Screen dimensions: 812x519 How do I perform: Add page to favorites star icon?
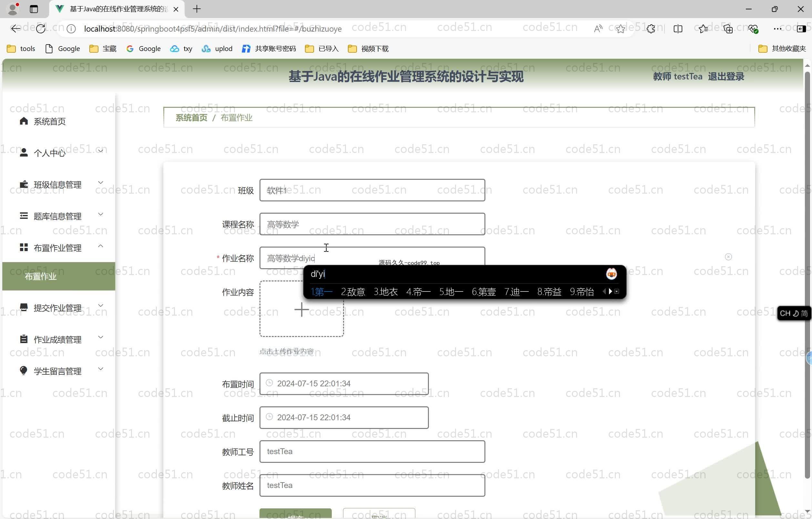point(621,29)
